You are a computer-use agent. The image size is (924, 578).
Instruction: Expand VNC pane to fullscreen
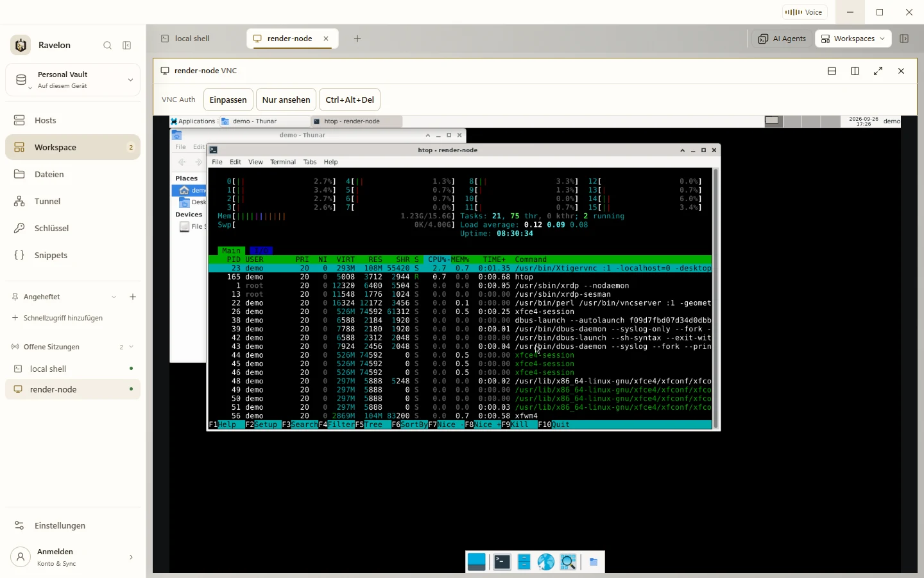(x=878, y=71)
